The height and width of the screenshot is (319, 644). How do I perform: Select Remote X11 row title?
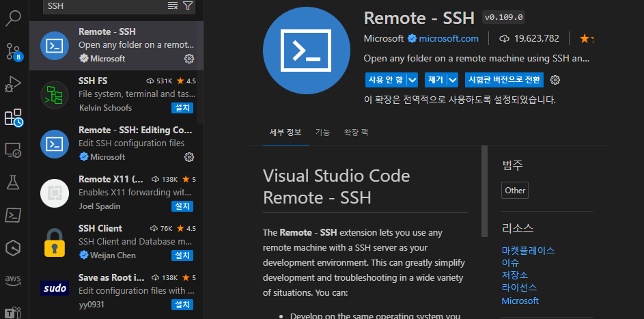coord(111,180)
